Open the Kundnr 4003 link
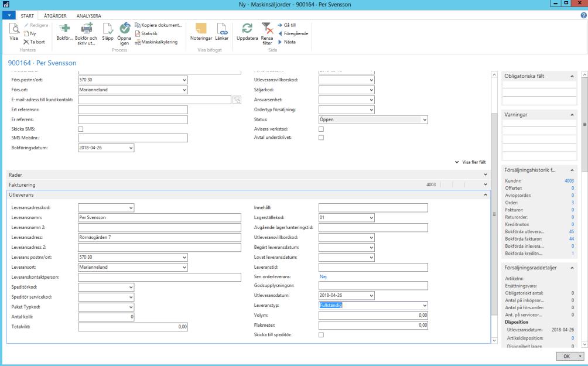588x366 pixels. pyautogui.click(x=569, y=181)
